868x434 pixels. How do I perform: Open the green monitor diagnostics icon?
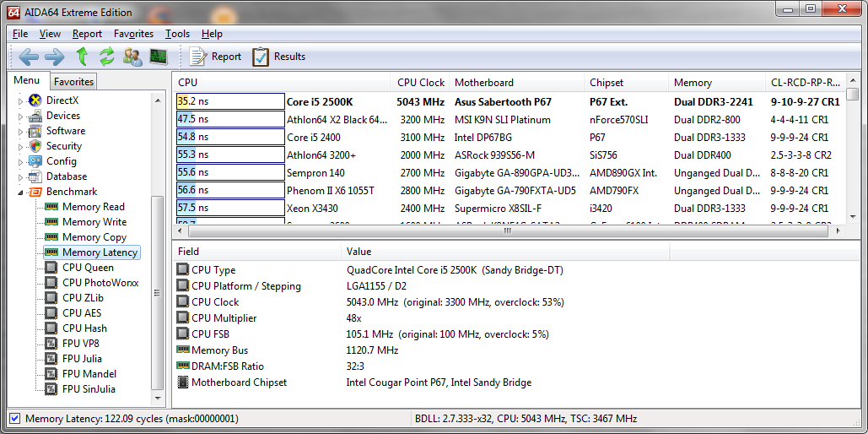pos(159,56)
